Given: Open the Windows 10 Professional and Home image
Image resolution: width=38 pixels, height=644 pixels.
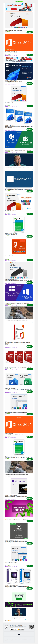Looking at the screenshot, I should coord(19,292).
